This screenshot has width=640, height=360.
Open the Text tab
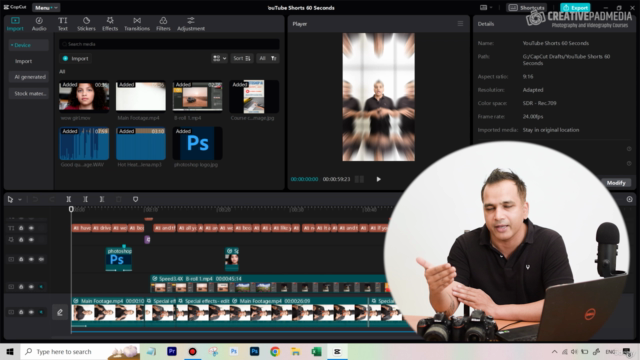(x=62, y=24)
